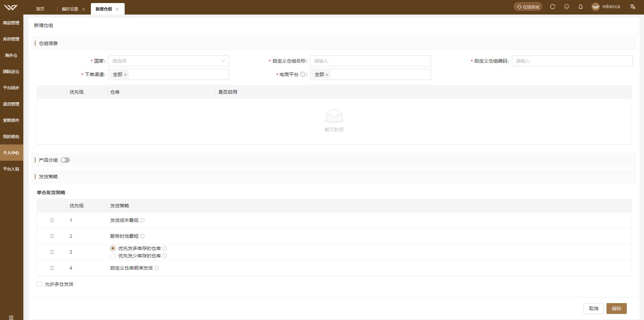644x320 pixels.
Task: Open the 电商平台 multi-select field
Action: click(x=370, y=74)
